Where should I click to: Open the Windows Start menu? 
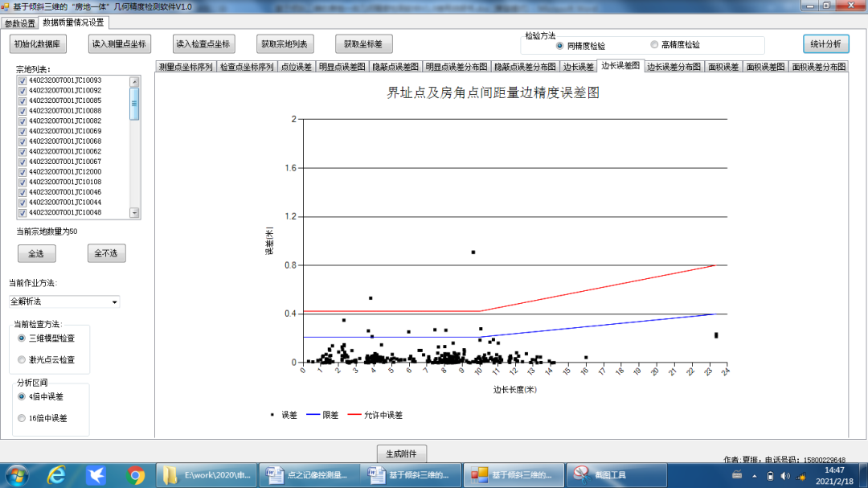pos(17,475)
